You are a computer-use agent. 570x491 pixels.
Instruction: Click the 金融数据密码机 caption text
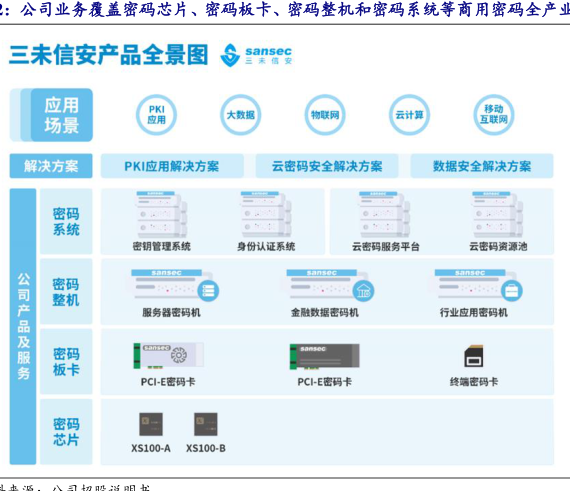coord(325,313)
